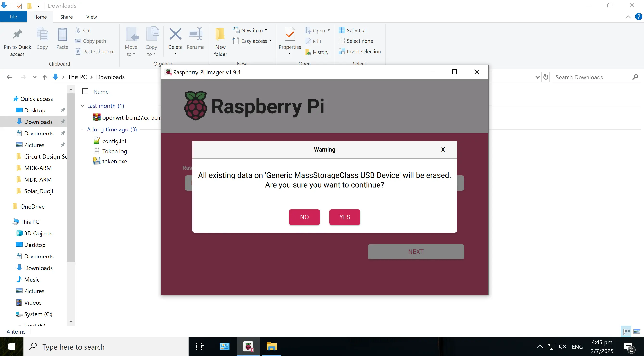Click the NEXT button in Raspberry Pi Imager

(x=416, y=252)
